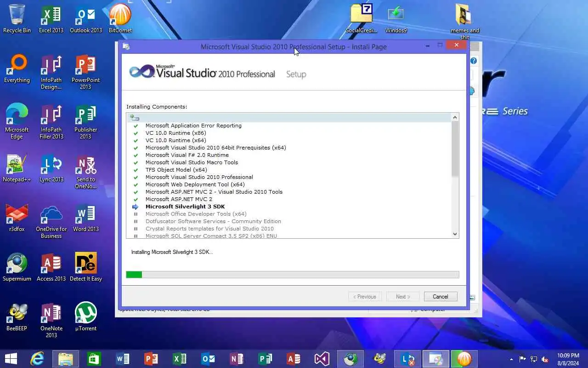588x368 pixels.
Task: Click the taskbar clock showing 10:09 PM
Action: [x=568, y=359]
